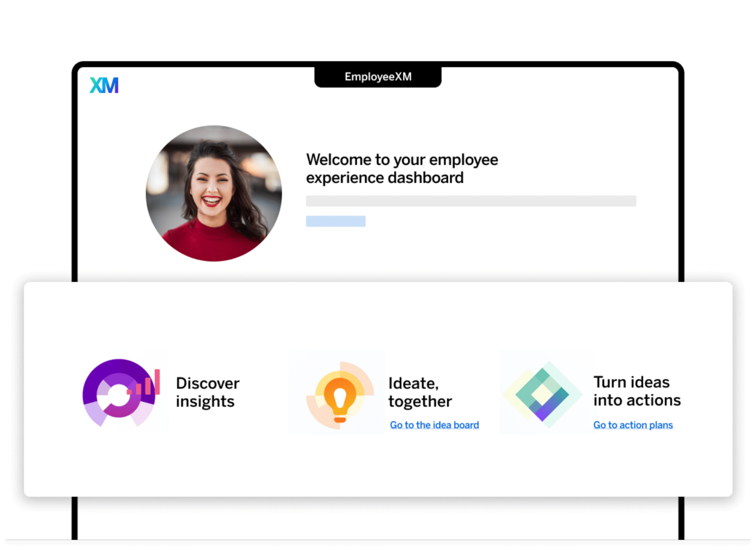756x548 pixels.
Task: Click the purple Discover insights chart icon
Action: tap(121, 393)
